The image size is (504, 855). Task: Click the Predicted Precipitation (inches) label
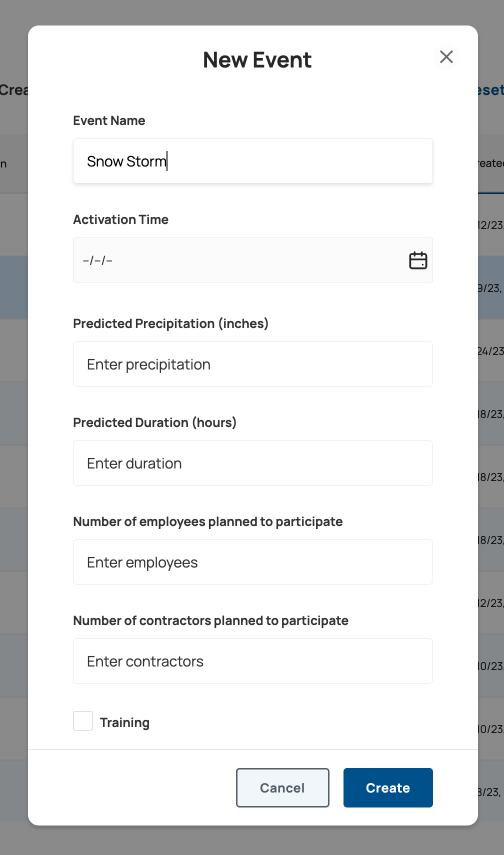pos(170,323)
